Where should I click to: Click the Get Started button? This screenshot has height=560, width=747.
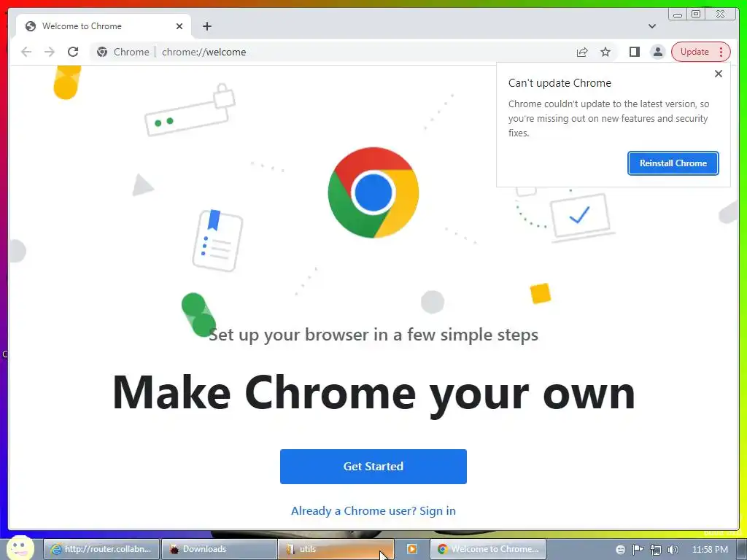373,467
